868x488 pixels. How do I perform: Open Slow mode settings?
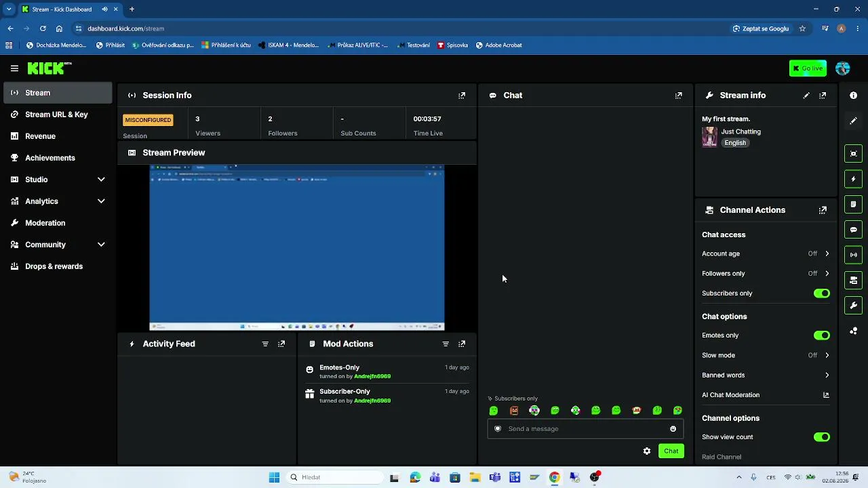point(766,355)
